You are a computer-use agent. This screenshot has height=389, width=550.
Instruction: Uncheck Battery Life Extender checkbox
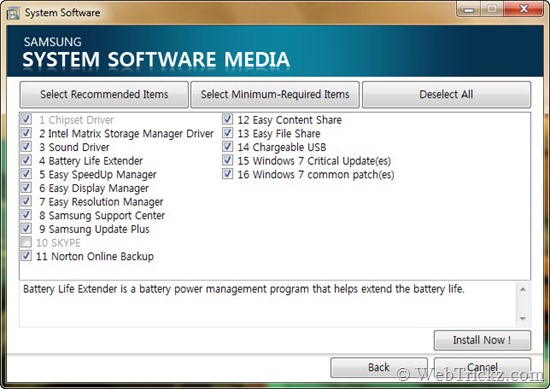pos(26,160)
